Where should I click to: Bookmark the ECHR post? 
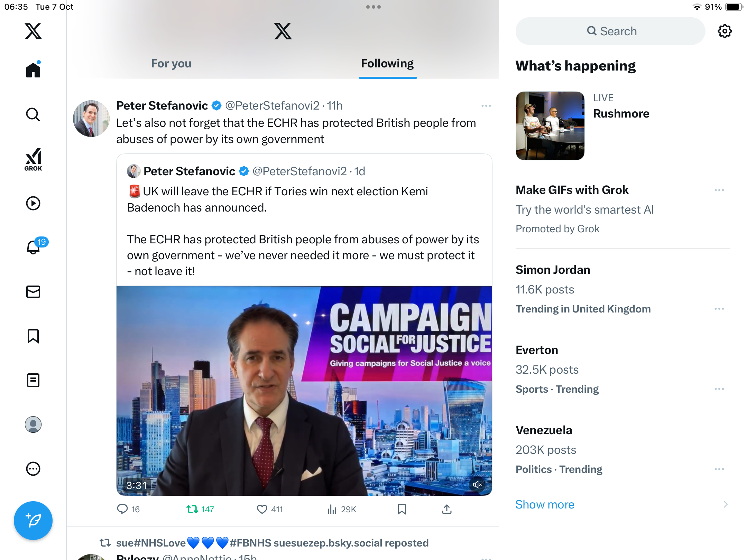point(402,509)
